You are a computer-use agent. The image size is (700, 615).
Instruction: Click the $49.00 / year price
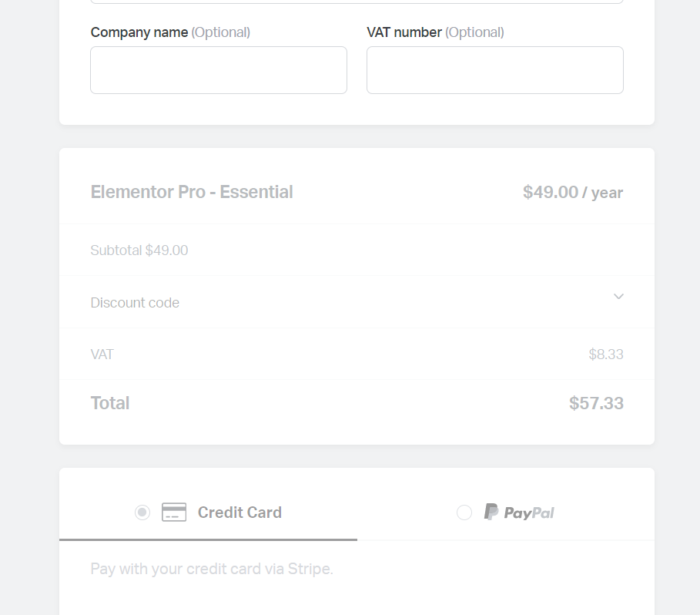click(573, 193)
